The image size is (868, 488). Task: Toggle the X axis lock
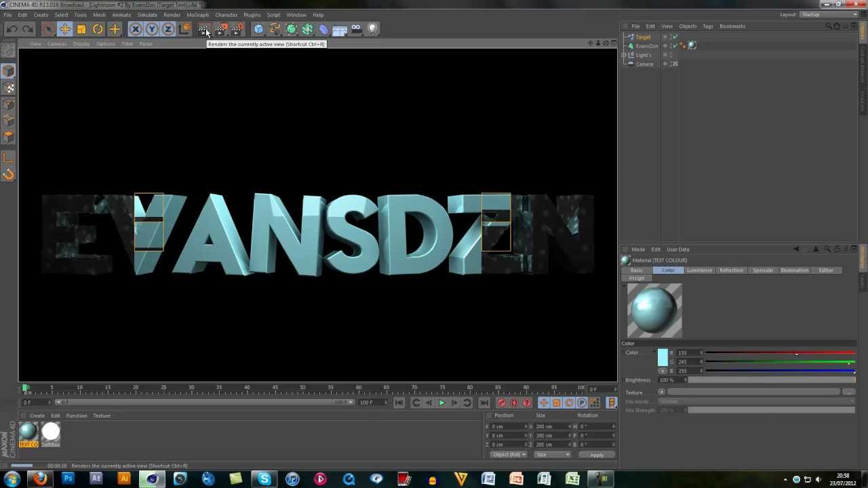pyautogui.click(x=136, y=29)
